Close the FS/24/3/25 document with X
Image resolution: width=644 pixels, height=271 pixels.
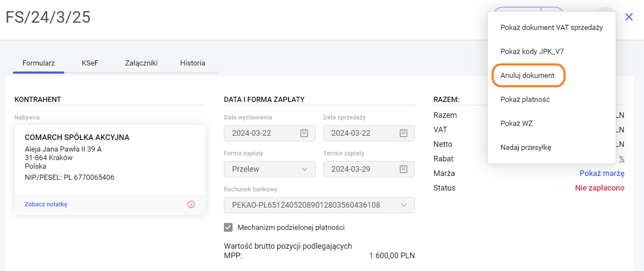pos(629,17)
